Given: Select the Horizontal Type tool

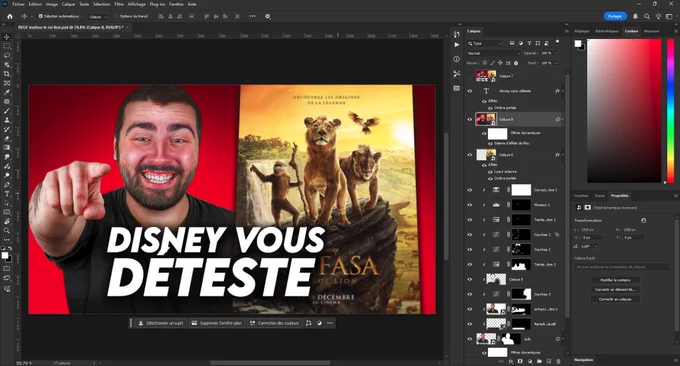Looking at the screenshot, I should (7, 194).
